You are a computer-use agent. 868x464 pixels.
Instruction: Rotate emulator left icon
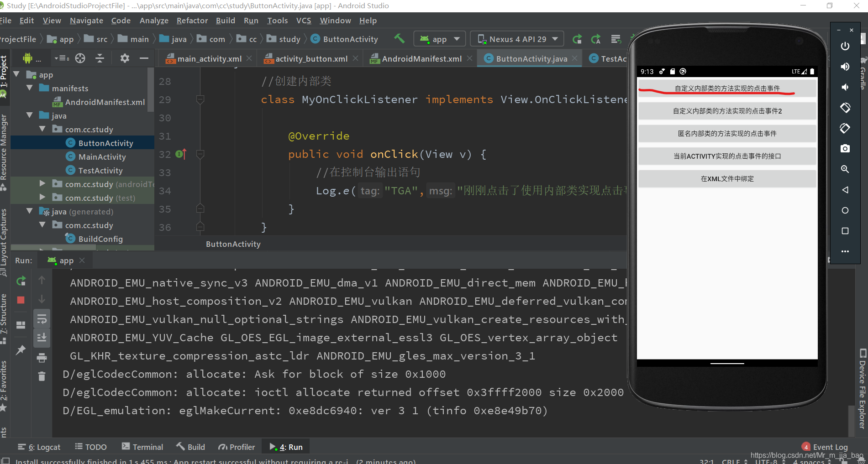click(845, 108)
